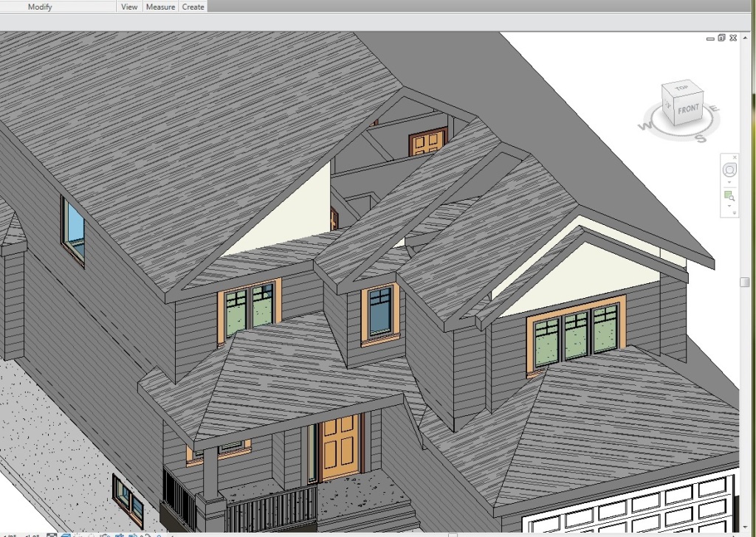The height and width of the screenshot is (537, 756).
Task: Expand the SteeringWheels dropdown arrow
Action: click(x=729, y=182)
